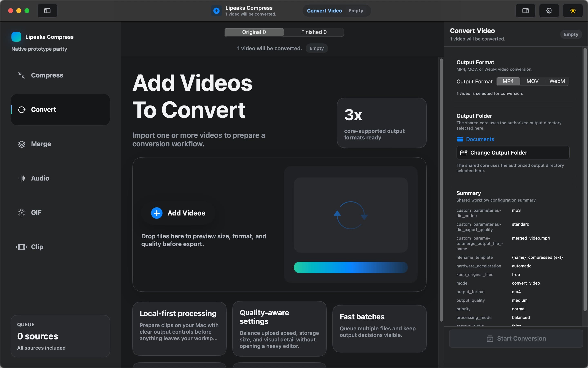Click the Start Conversion button

click(x=516, y=339)
